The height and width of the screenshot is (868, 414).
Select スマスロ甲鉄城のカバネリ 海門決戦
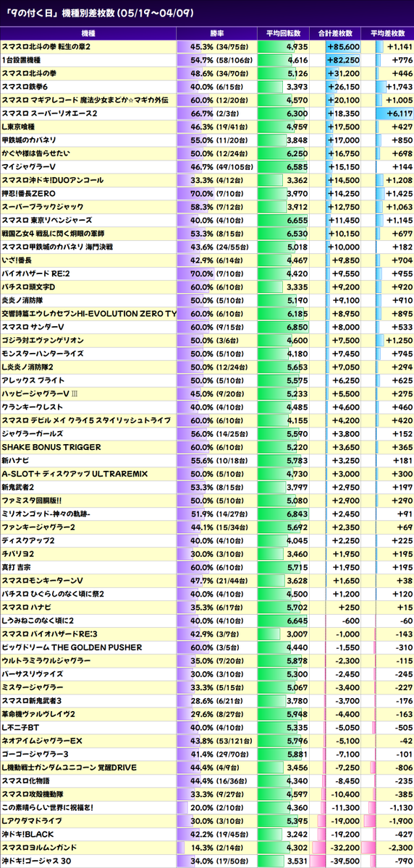57,248
